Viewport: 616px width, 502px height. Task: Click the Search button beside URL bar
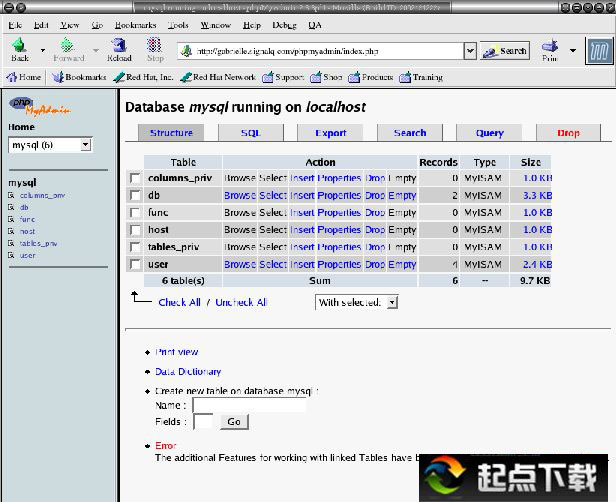point(505,51)
